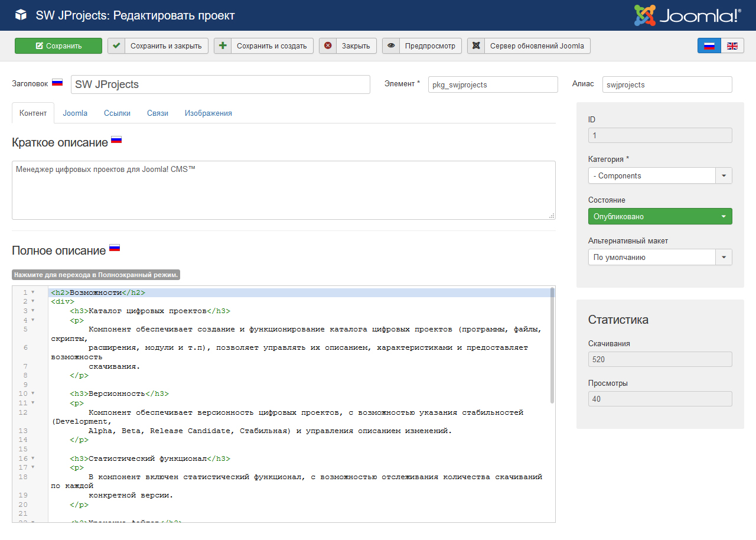Open the Категория dropdown
This screenshot has height=540, width=756.
pyautogui.click(x=660, y=175)
